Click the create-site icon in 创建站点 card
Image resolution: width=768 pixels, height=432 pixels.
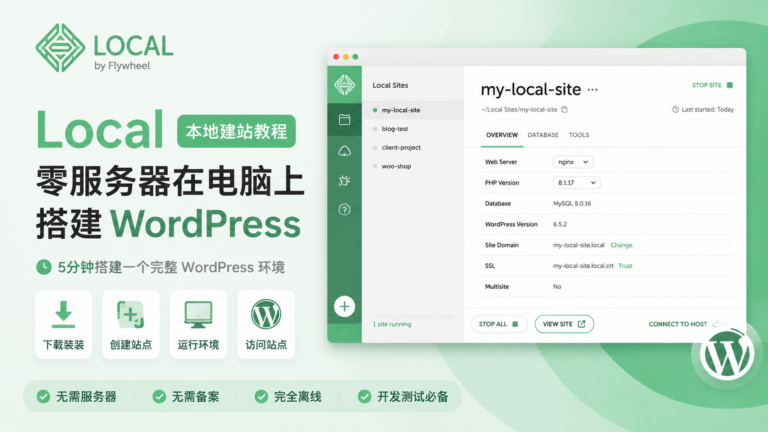[x=130, y=314]
